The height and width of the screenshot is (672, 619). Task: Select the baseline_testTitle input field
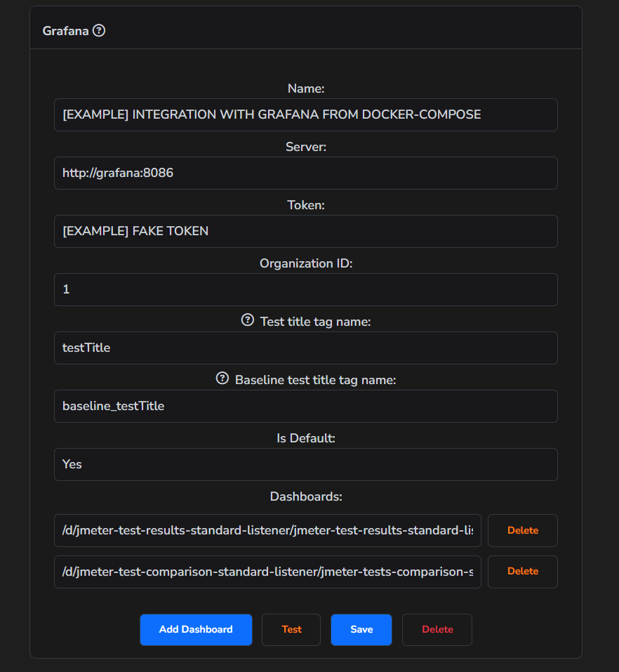coord(305,406)
